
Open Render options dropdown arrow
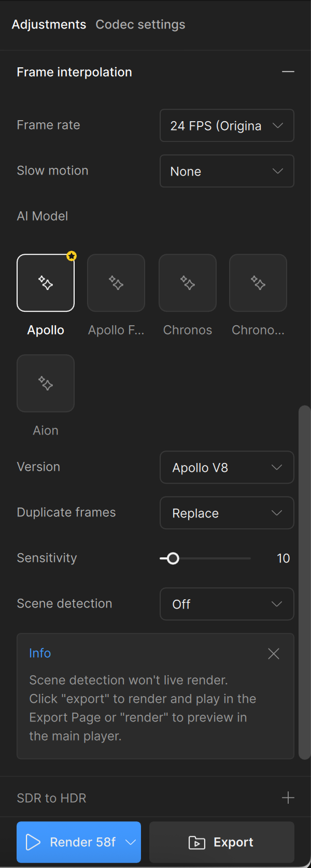[x=131, y=842]
